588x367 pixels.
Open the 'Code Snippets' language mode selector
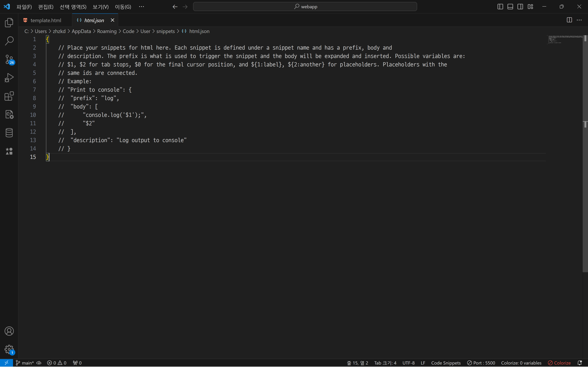(446, 363)
